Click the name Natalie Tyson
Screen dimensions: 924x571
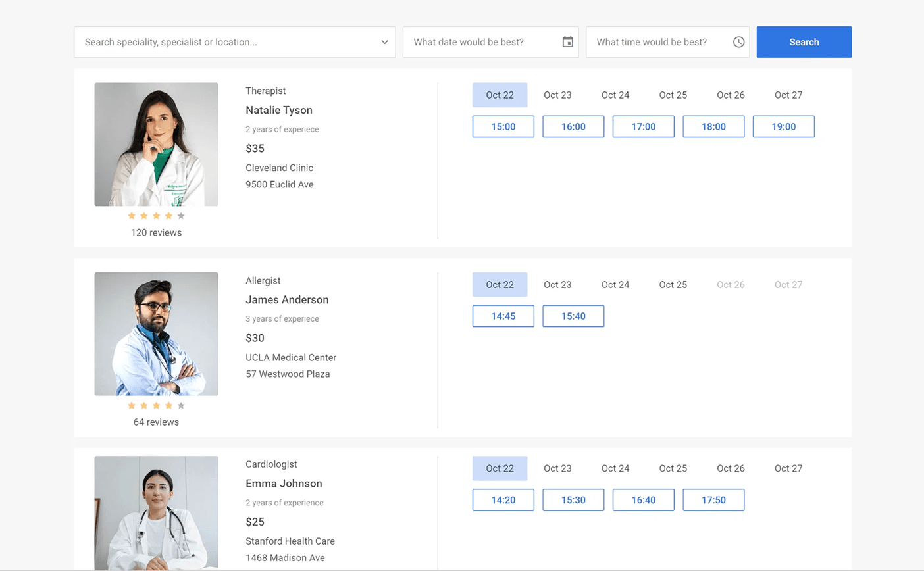tap(279, 110)
